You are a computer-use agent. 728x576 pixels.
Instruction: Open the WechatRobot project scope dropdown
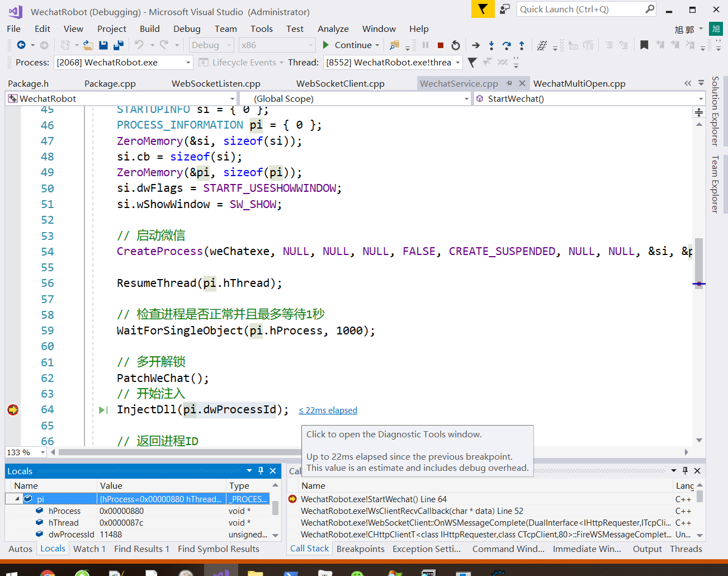coord(232,99)
